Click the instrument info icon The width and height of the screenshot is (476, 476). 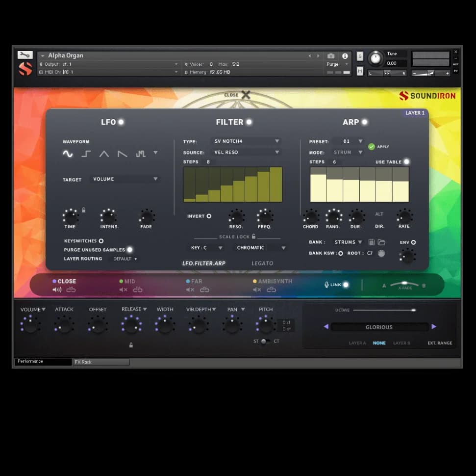[x=345, y=56]
